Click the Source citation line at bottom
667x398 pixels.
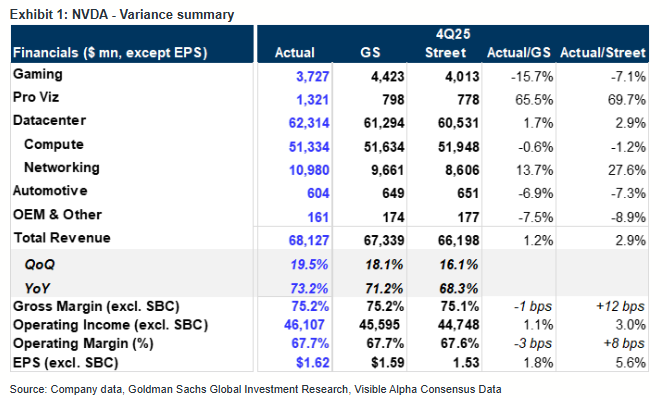(x=255, y=389)
